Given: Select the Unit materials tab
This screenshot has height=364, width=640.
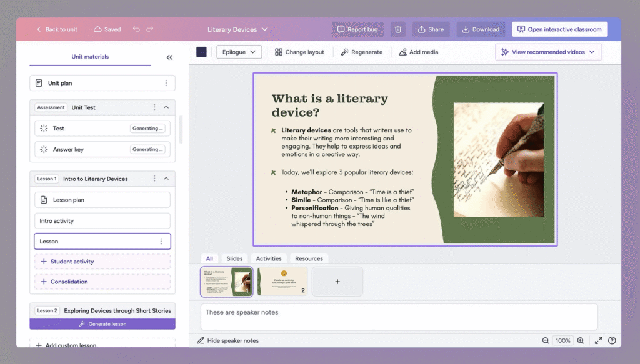Looking at the screenshot, I should coord(90,57).
